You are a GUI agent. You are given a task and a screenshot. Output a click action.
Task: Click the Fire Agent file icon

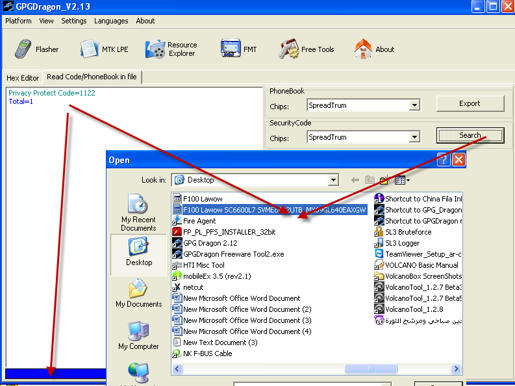tap(177, 221)
